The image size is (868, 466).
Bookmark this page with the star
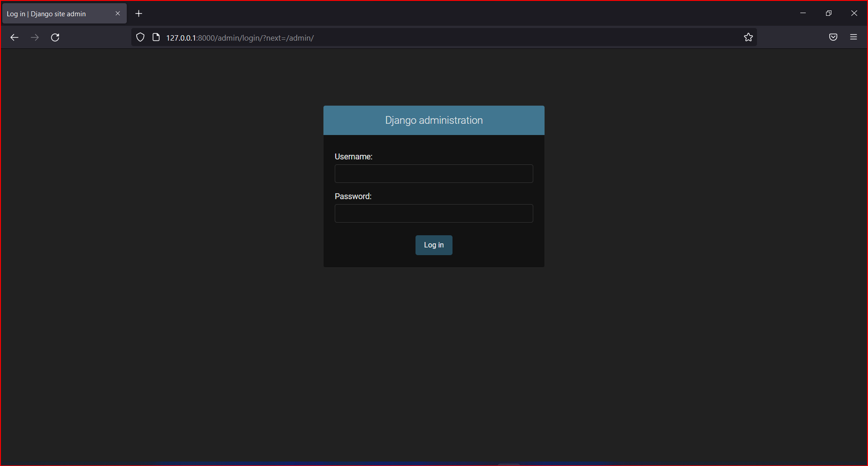[x=748, y=37]
